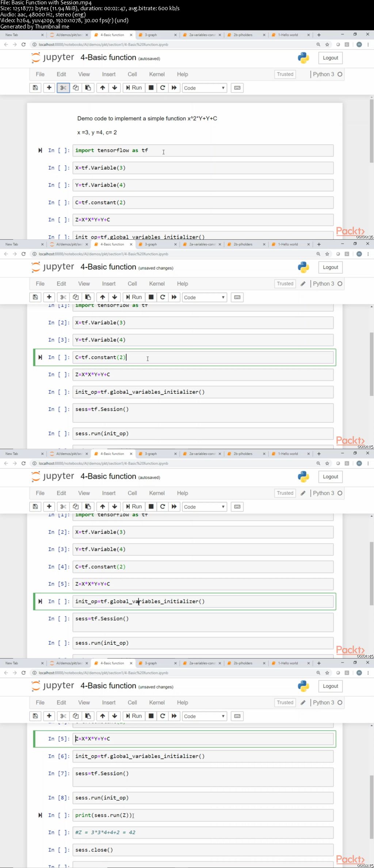
Task: Open command palette keyboard icon, 00:02:15 frame
Action: pos(237,716)
